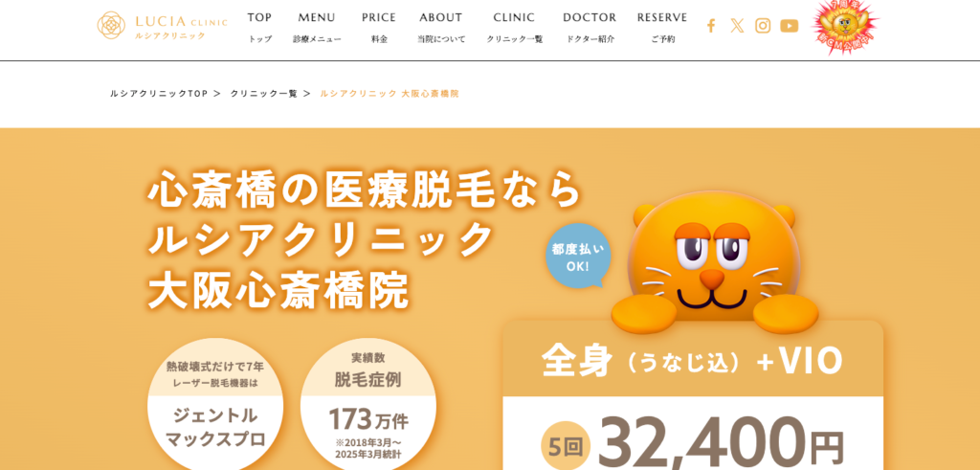Open the DOCTOR ドクター紹介 menu
This screenshot has width=980, height=470.
(x=590, y=28)
